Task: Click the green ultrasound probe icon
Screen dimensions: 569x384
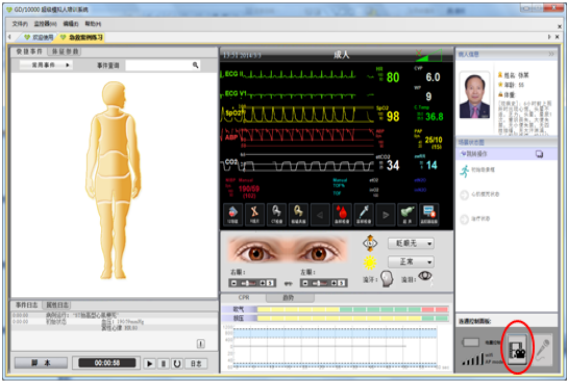Action: 407,214
